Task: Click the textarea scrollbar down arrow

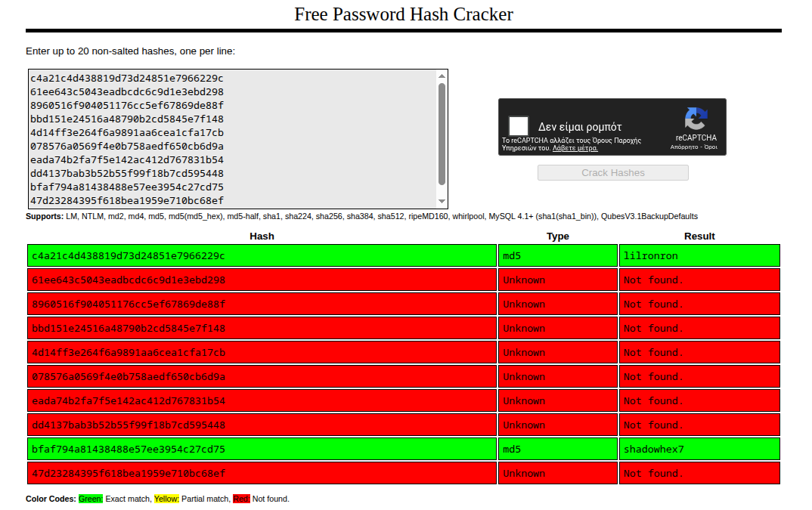Action: 442,202
